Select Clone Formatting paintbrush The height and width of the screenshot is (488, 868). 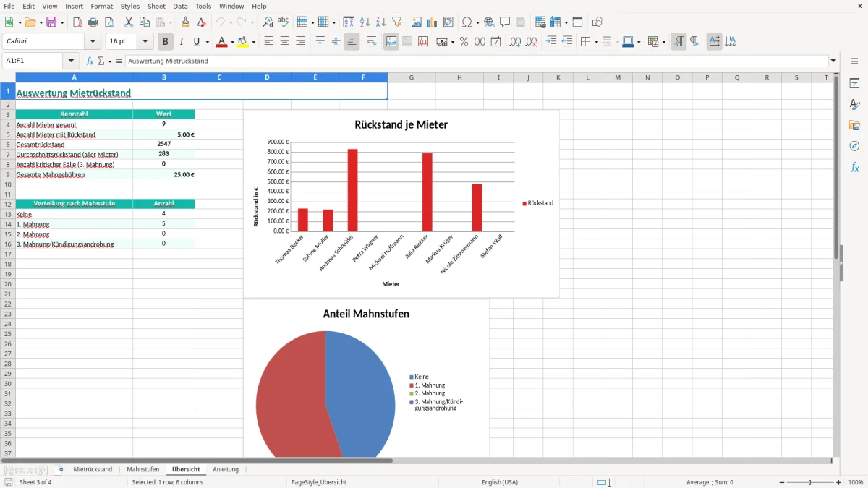pos(186,22)
